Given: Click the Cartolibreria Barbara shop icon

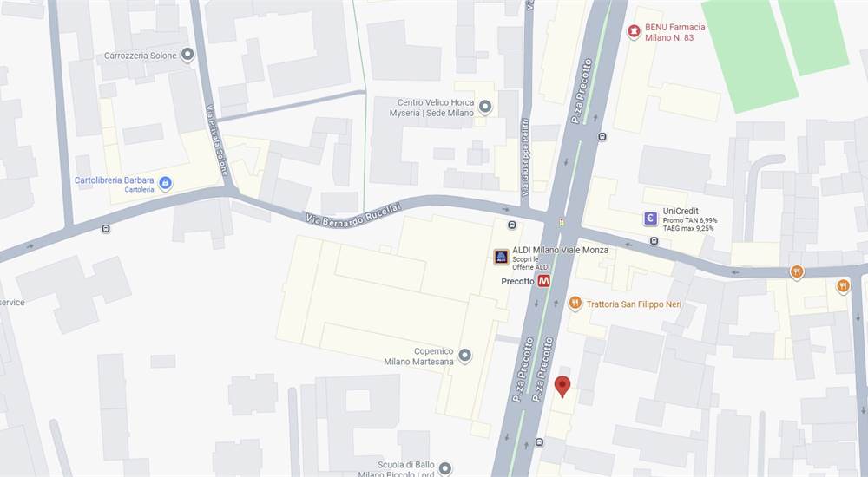Looking at the screenshot, I should click(165, 183).
